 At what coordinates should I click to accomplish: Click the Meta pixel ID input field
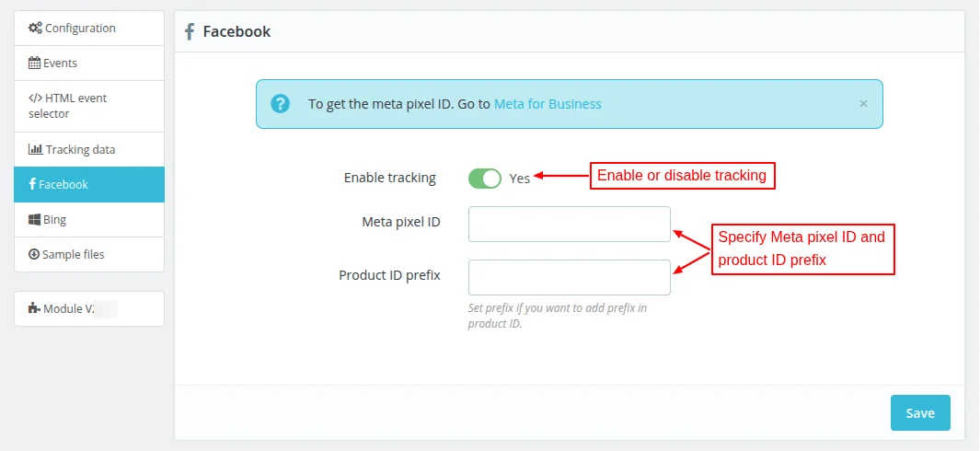[x=569, y=224]
